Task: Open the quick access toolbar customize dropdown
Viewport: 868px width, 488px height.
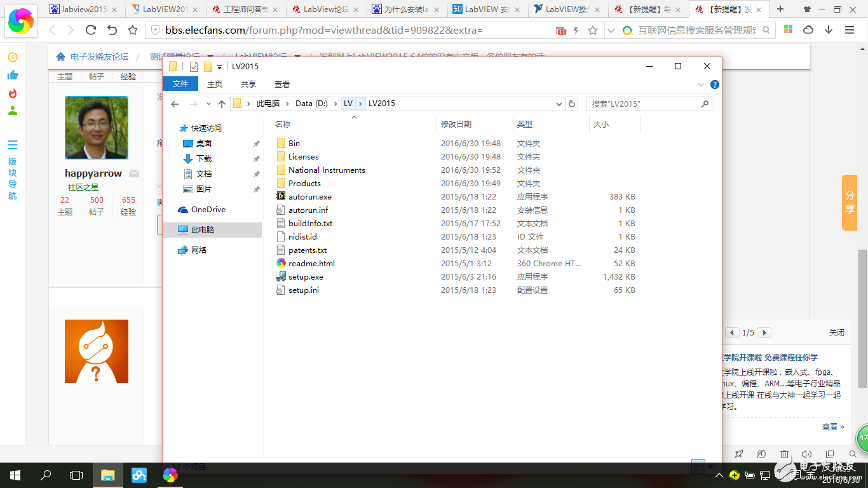Action: 219,67
